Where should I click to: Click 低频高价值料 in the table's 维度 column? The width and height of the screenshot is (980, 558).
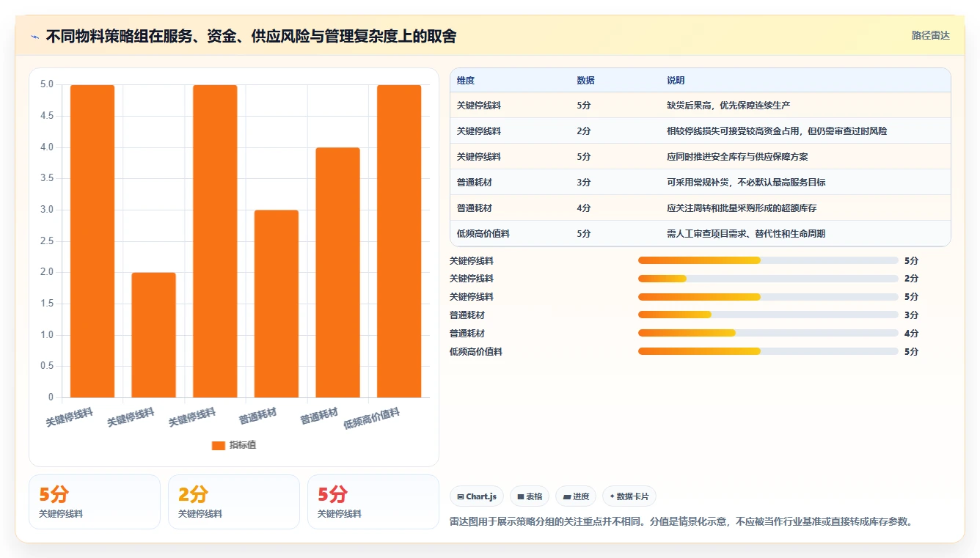[x=483, y=234]
